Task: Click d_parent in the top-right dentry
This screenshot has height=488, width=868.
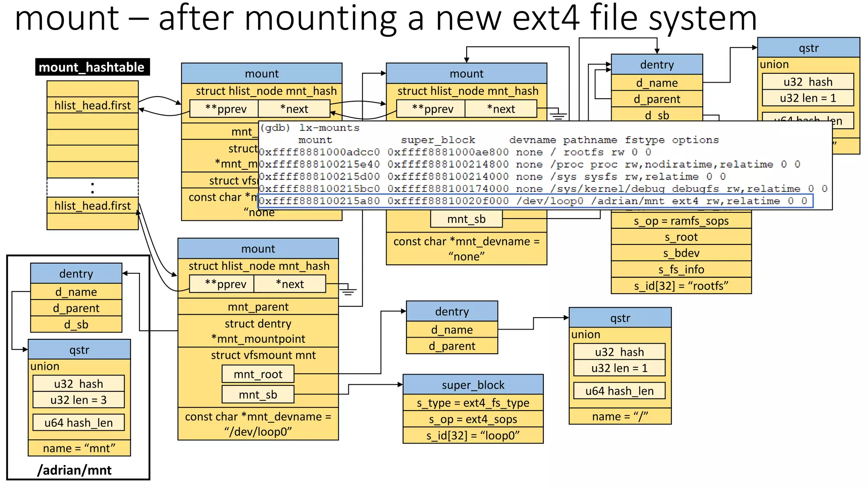Action: [657, 99]
